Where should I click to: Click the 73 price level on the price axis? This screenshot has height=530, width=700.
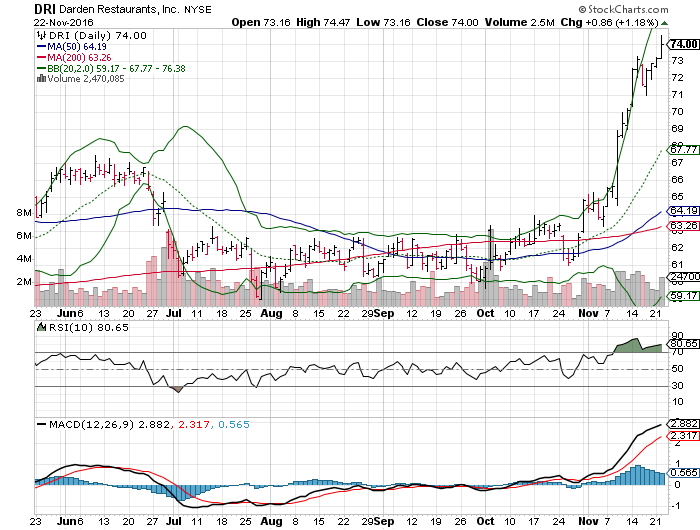pyautogui.click(x=677, y=60)
